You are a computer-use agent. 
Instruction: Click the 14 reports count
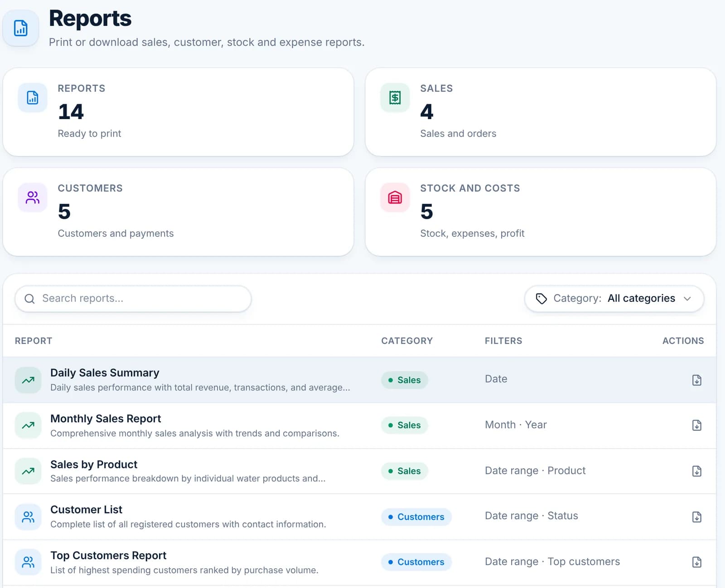pos(71,111)
